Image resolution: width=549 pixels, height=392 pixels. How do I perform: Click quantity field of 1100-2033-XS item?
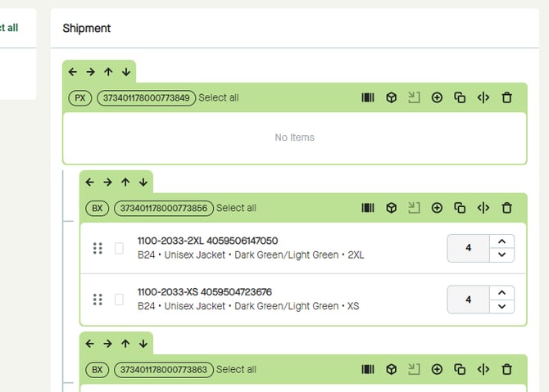pyautogui.click(x=468, y=300)
